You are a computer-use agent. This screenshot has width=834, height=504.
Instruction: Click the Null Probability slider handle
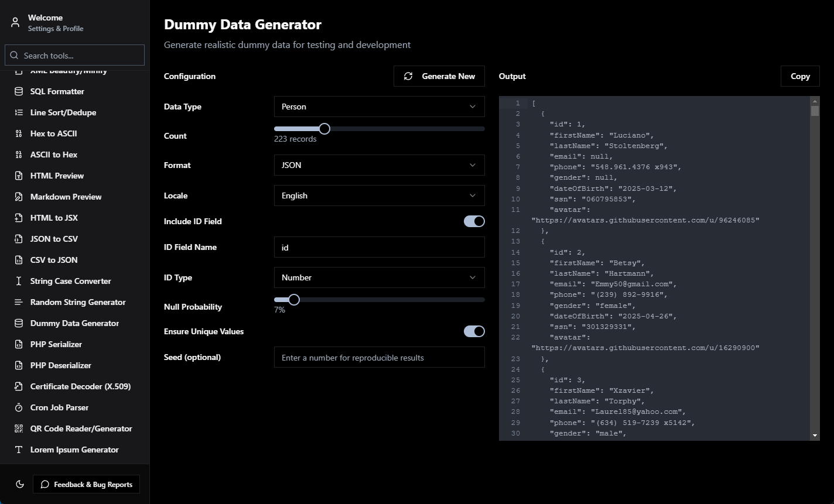(x=294, y=300)
